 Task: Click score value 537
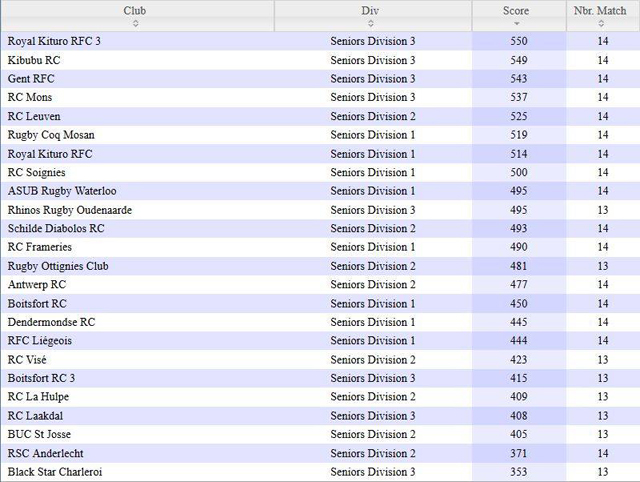(519, 97)
